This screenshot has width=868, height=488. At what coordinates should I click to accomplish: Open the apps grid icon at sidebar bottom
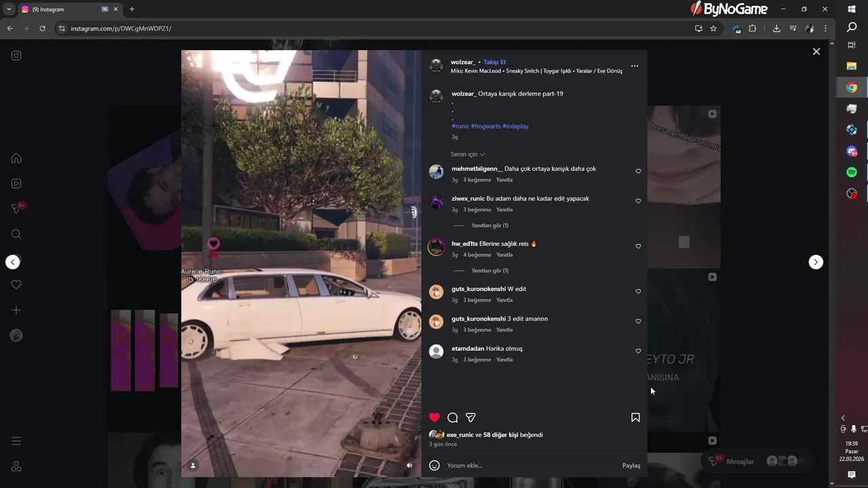pos(16,466)
